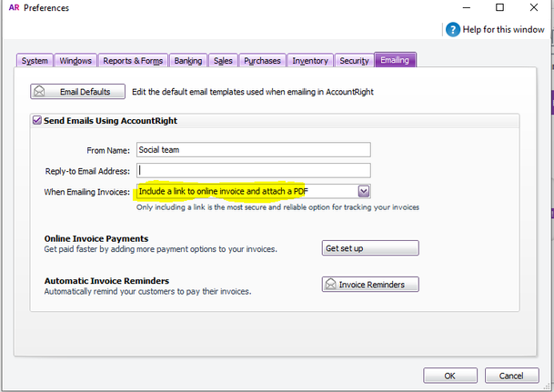Select the Reports & Forms tab
The width and height of the screenshot is (554, 392).
(x=133, y=61)
